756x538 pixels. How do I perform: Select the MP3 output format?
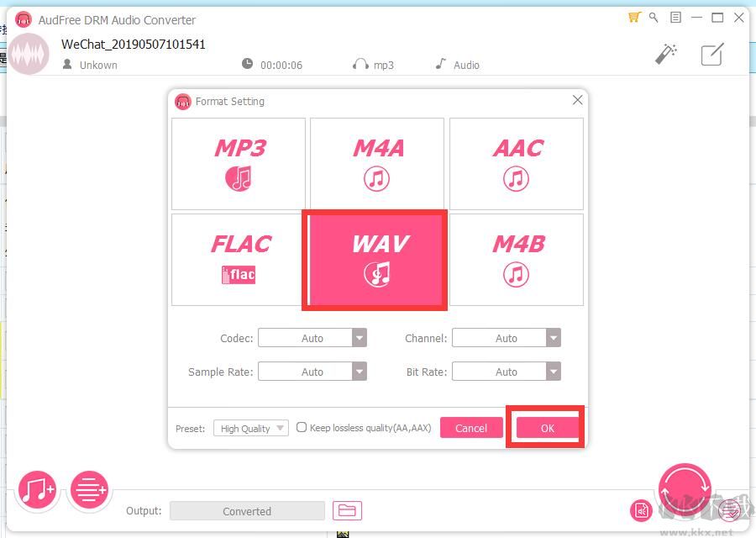coord(238,163)
